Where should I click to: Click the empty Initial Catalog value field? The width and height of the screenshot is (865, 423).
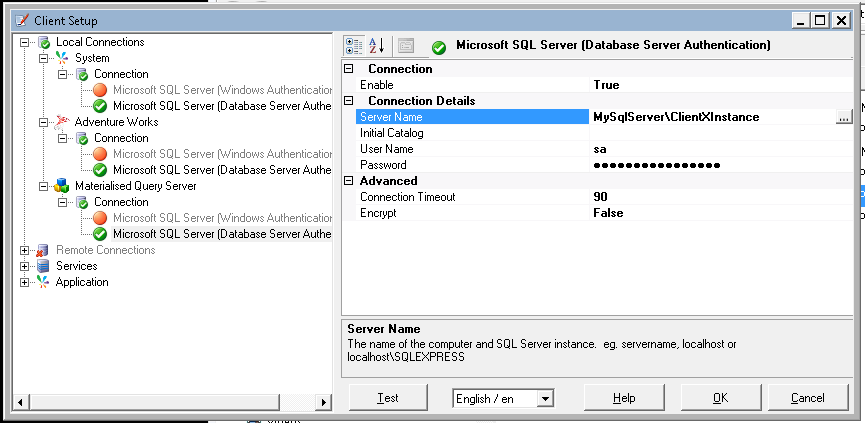pyautogui.click(x=721, y=133)
